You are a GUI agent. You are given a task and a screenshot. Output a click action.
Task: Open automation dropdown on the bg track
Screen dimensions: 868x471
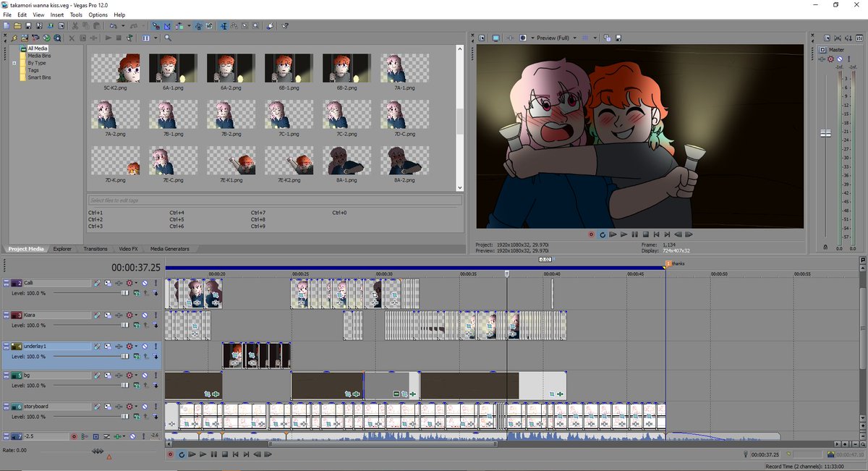pos(136,375)
